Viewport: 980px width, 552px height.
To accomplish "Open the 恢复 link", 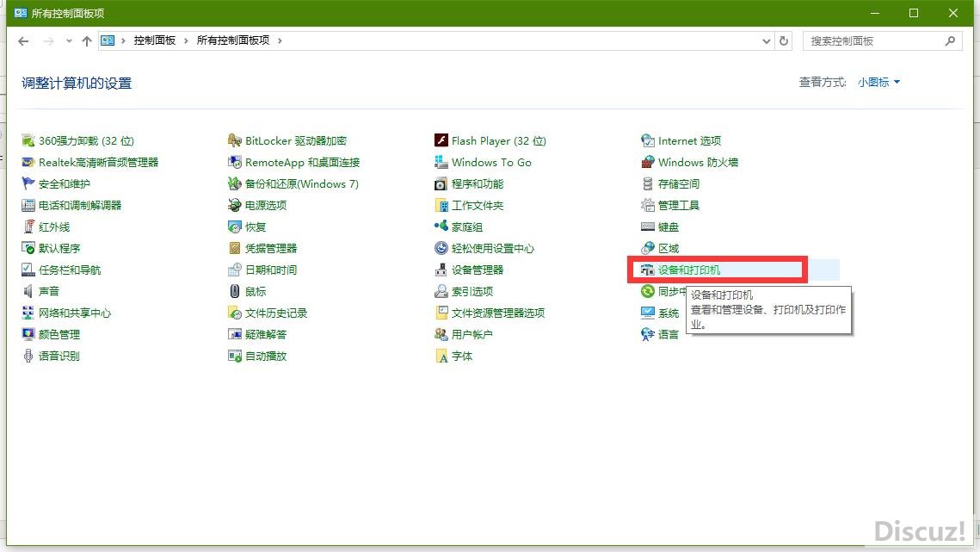I will 256,226.
